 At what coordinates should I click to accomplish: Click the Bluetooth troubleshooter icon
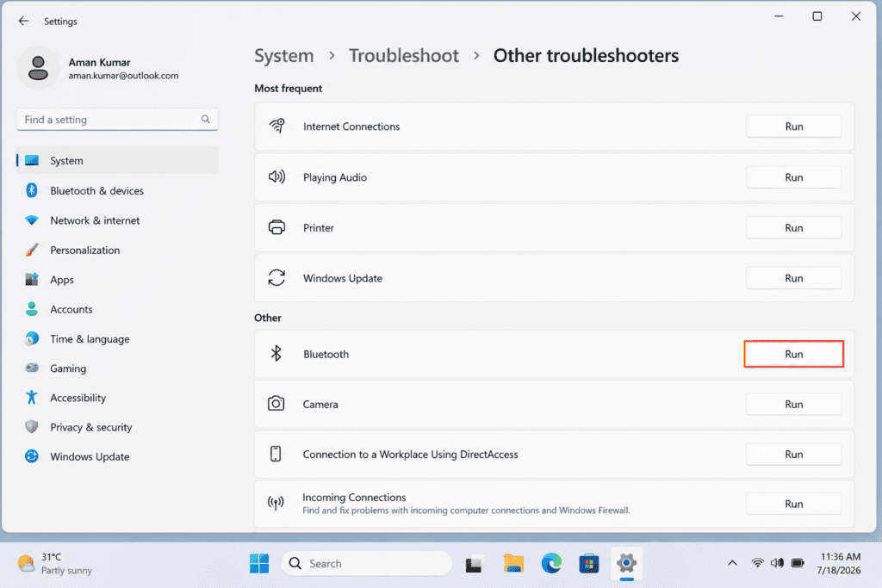point(276,354)
